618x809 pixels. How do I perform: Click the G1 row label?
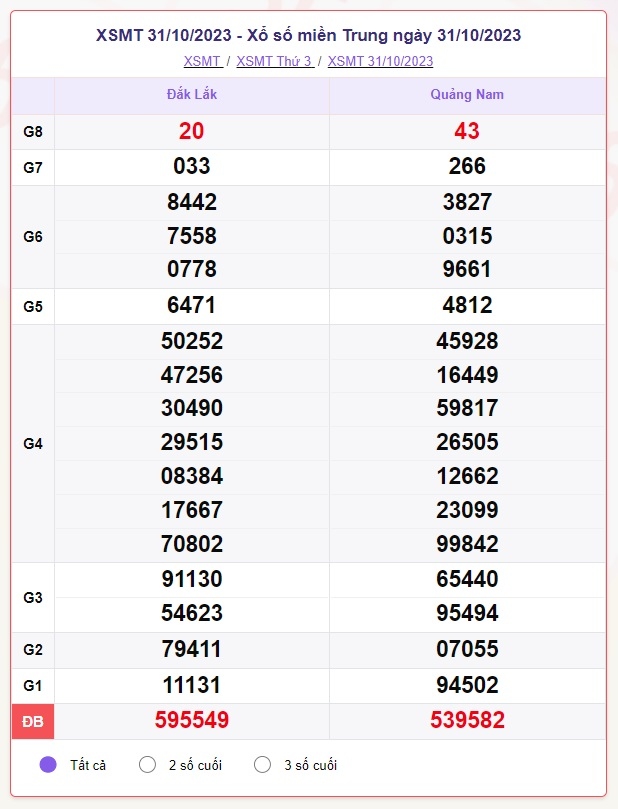pyautogui.click(x=32, y=686)
